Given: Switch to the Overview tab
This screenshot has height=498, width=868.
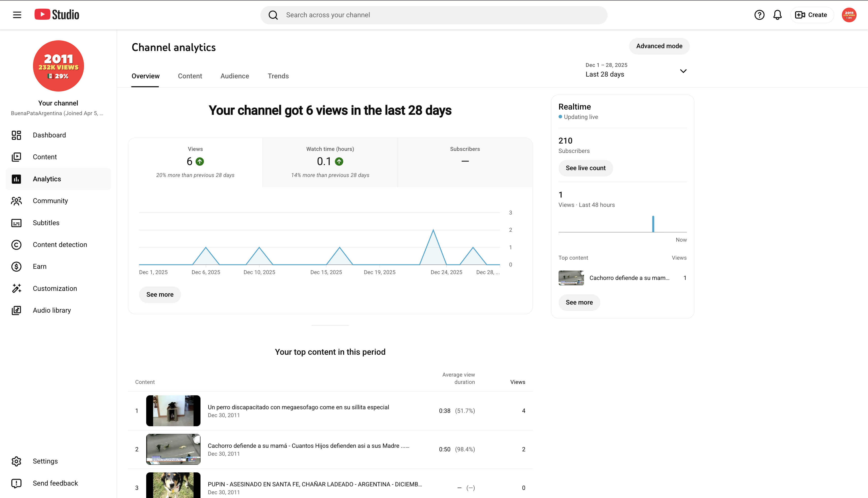Looking at the screenshot, I should pyautogui.click(x=145, y=76).
